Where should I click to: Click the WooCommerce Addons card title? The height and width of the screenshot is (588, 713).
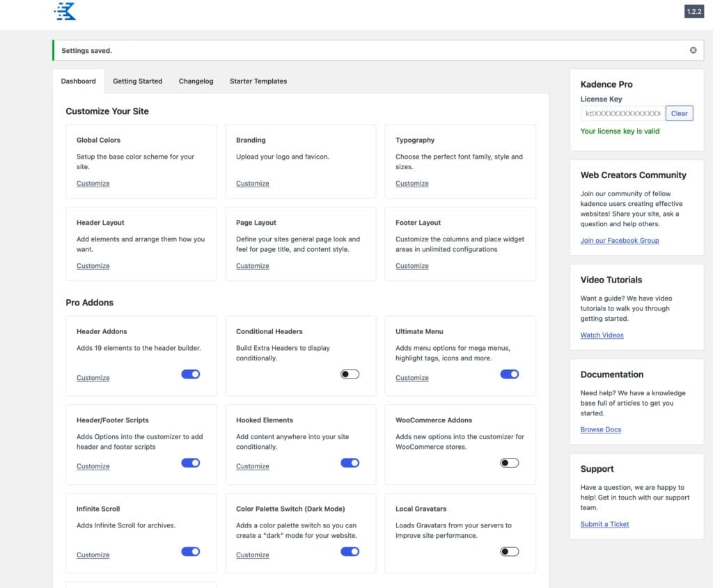tap(434, 420)
